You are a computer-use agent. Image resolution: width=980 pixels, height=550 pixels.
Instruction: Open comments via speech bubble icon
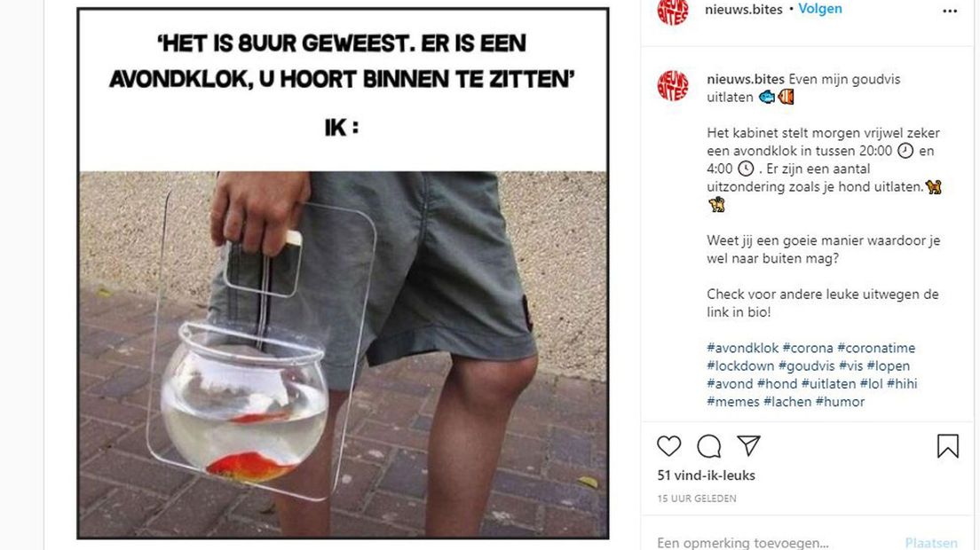click(x=708, y=446)
